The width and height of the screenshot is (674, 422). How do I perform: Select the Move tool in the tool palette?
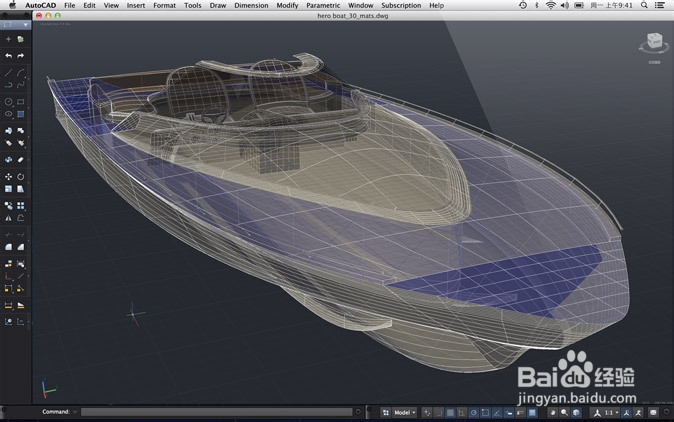point(9,177)
